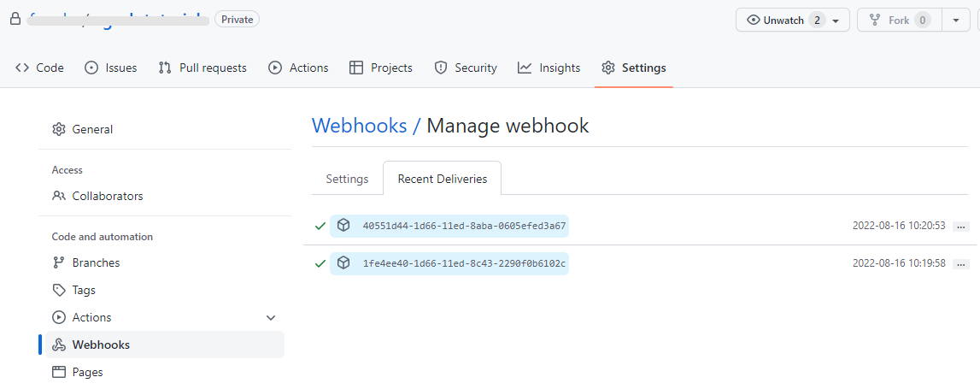The height and width of the screenshot is (389, 980).
Task: Click play icon beside sidebar Actions
Action: pos(59,317)
